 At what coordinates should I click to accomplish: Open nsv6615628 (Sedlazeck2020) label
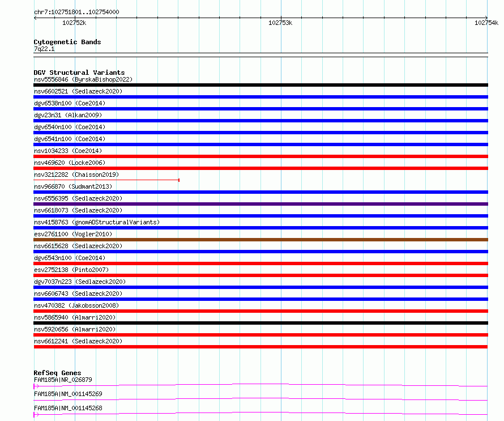[78, 246]
